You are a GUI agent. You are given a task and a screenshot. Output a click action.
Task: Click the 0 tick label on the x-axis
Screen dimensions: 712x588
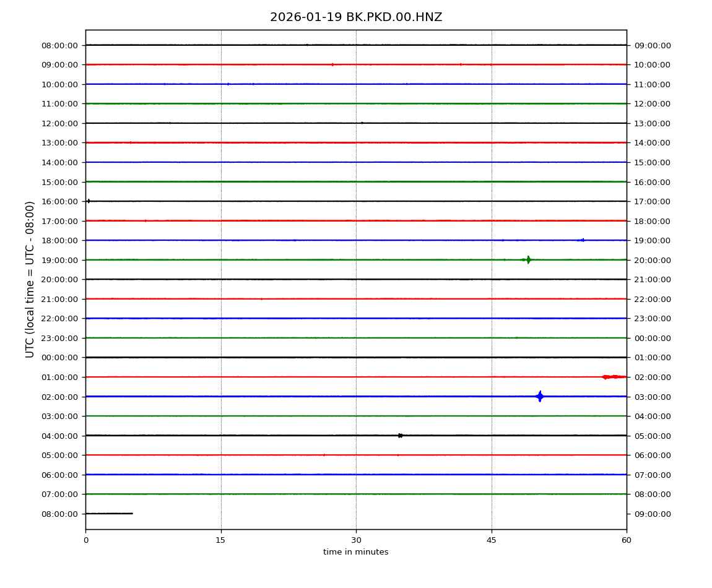click(x=85, y=540)
